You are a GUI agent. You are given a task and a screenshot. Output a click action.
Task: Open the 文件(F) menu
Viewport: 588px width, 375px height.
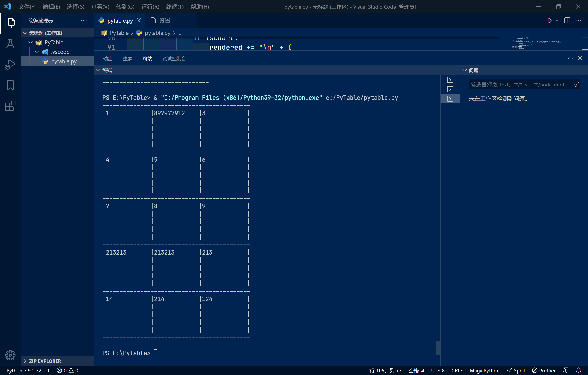point(27,7)
